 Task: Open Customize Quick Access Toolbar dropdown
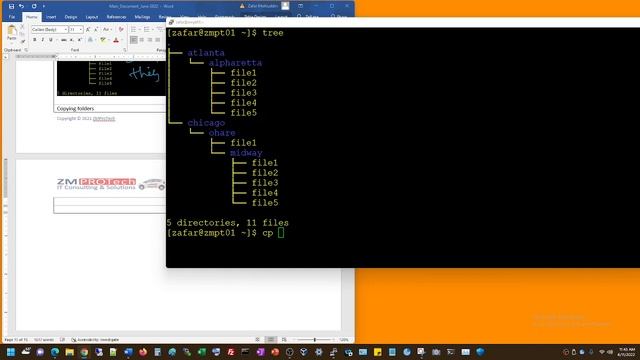(x=44, y=6)
